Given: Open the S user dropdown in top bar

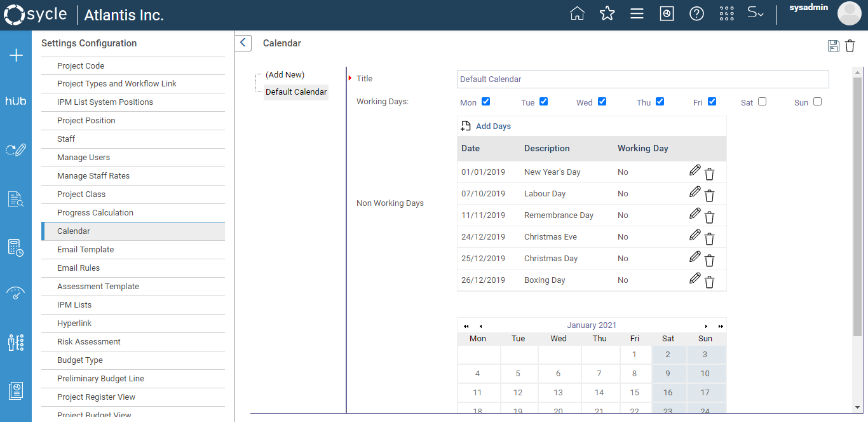Looking at the screenshot, I should click(x=755, y=13).
